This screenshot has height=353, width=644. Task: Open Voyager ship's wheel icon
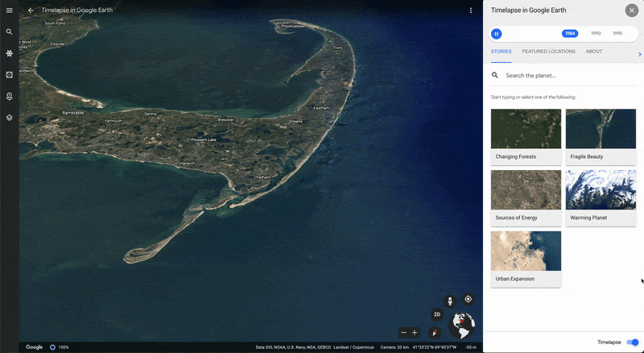point(10,53)
